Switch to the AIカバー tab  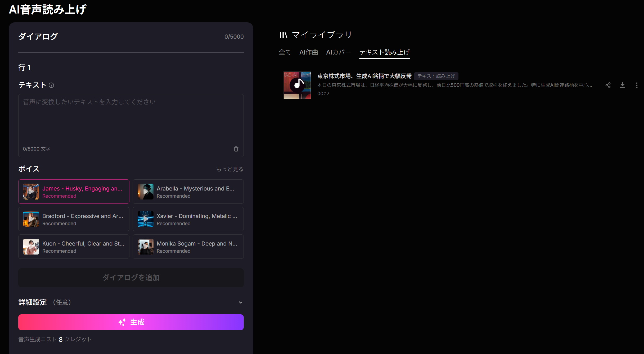point(339,52)
